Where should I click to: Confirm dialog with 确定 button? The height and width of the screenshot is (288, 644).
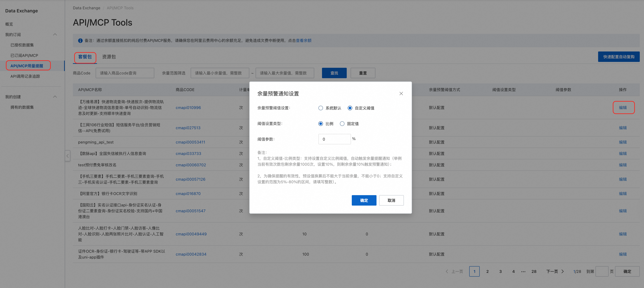tap(364, 200)
